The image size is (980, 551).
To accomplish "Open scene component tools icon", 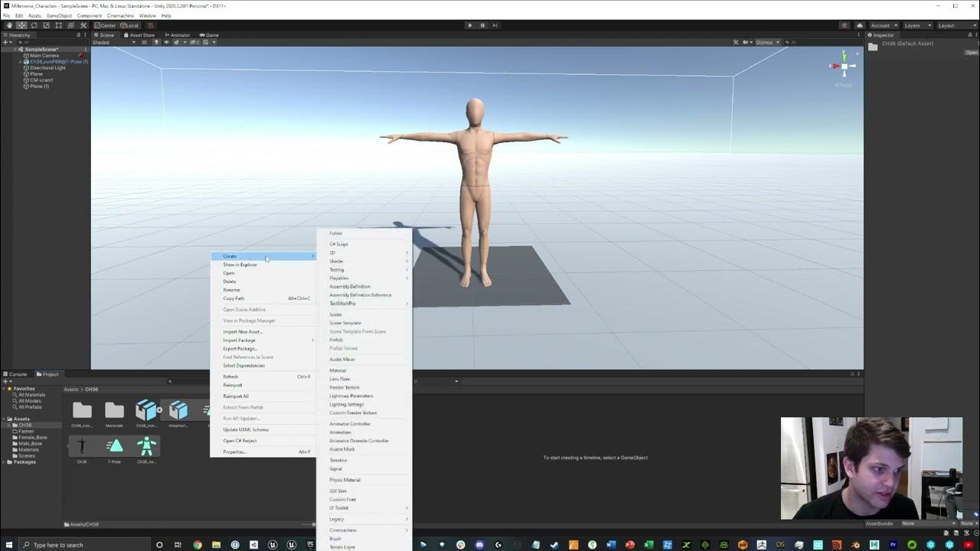I will (736, 42).
